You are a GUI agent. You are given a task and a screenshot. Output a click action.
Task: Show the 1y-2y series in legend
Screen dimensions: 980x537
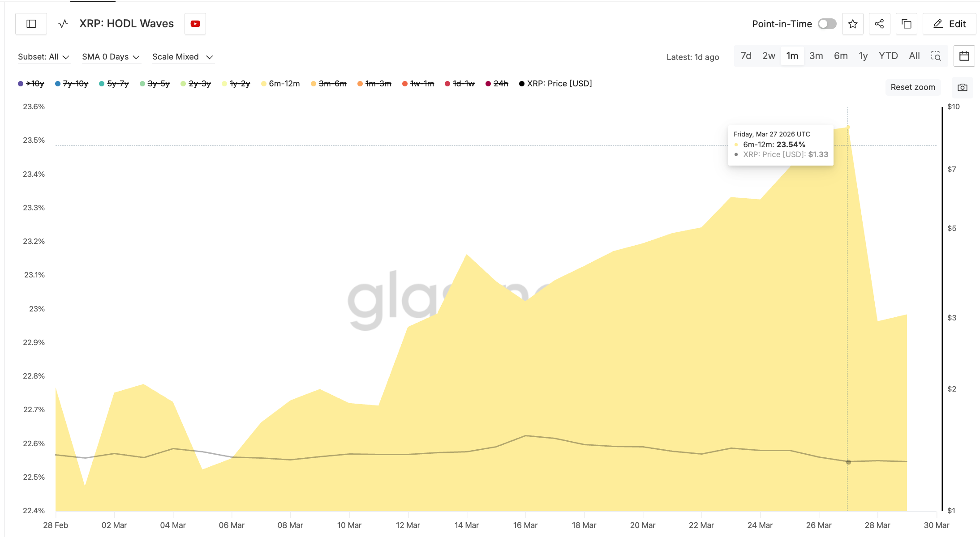pyautogui.click(x=239, y=84)
